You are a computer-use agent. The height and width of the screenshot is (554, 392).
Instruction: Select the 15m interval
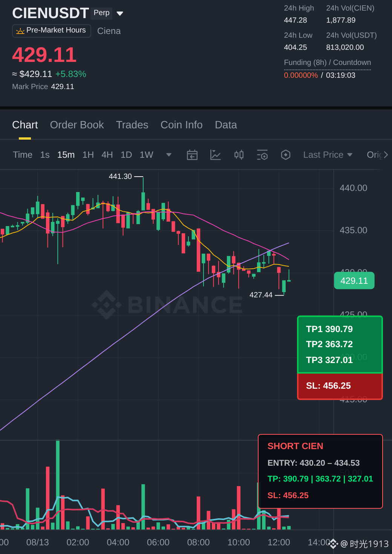66,155
